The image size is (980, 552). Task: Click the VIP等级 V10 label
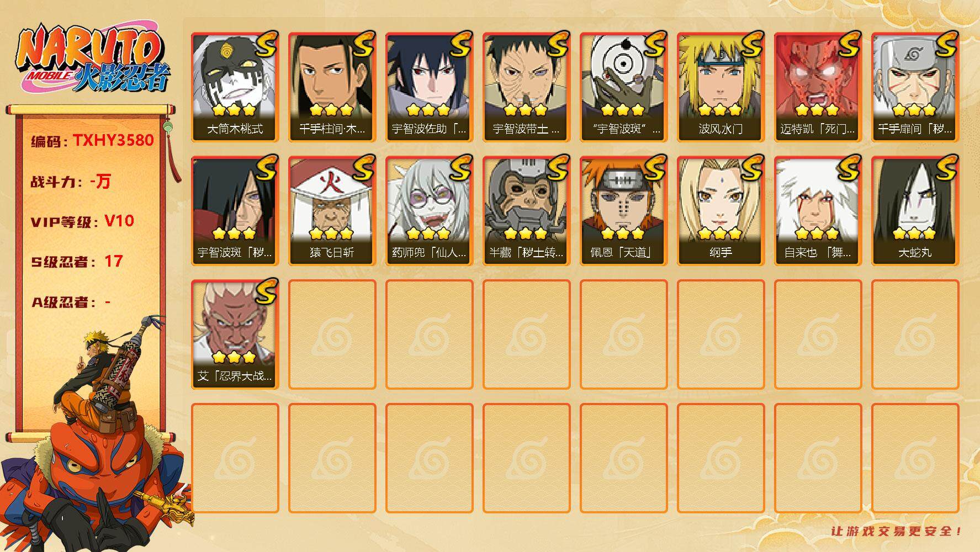83,221
